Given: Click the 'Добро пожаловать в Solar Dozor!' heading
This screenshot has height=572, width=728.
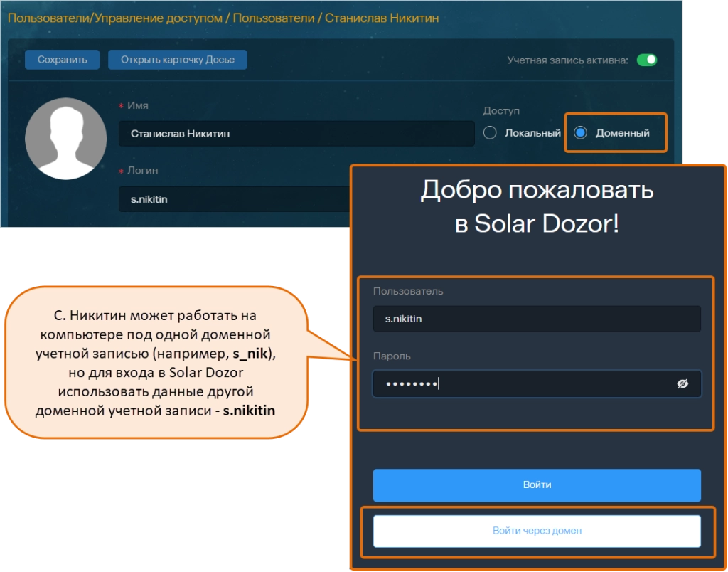Looking at the screenshot, I should [537, 207].
